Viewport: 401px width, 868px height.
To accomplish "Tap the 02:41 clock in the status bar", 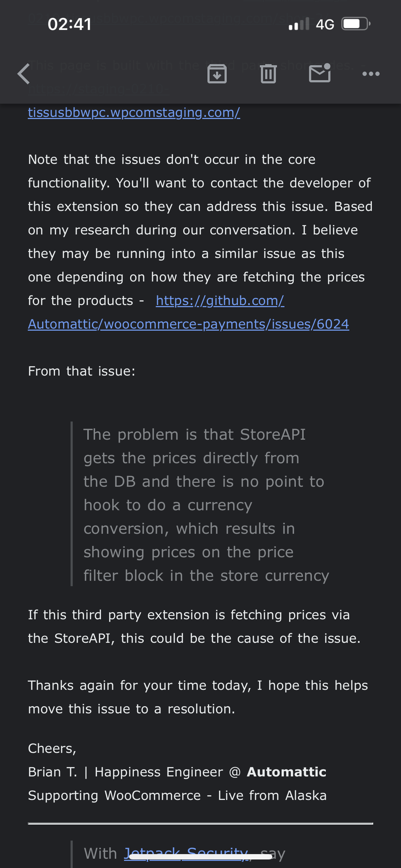I will pos(70,25).
